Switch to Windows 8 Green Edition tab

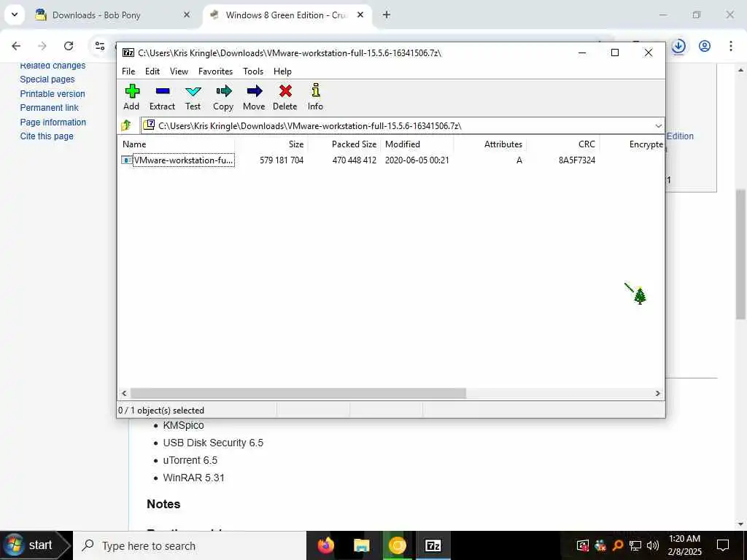tap(286, 15)
